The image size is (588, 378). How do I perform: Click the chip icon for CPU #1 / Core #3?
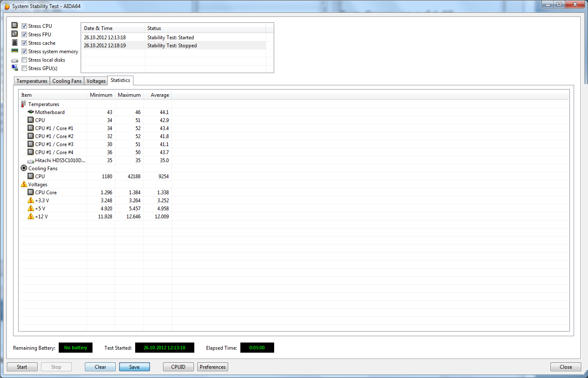click(x=30, y=144)
